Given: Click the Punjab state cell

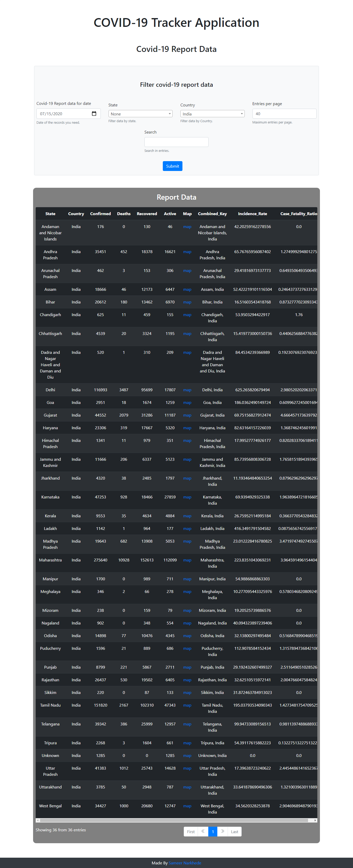Looking at the screenshot, I should pyautogui.click(x=50, y=667).
